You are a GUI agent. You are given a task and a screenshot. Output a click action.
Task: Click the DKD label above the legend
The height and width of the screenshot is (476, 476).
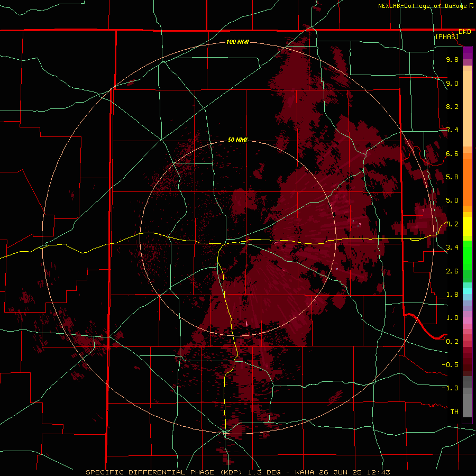click(464, 32)
